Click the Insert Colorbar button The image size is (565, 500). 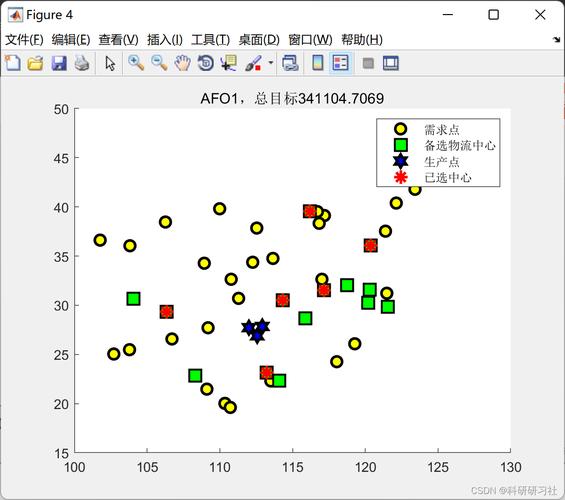pyautogui.click(x=317, y=63)
